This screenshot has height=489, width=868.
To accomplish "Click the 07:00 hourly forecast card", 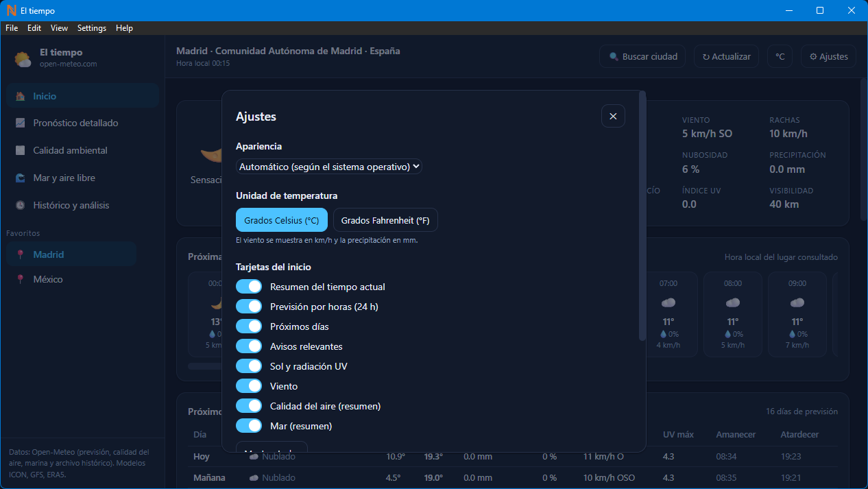I will pos(668,314).
